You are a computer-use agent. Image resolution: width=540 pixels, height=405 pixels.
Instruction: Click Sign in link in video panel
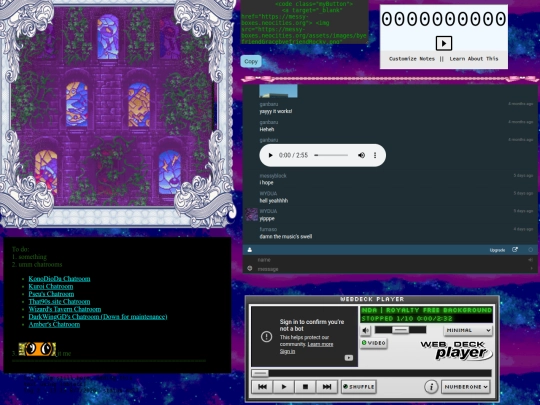[287, 351]
